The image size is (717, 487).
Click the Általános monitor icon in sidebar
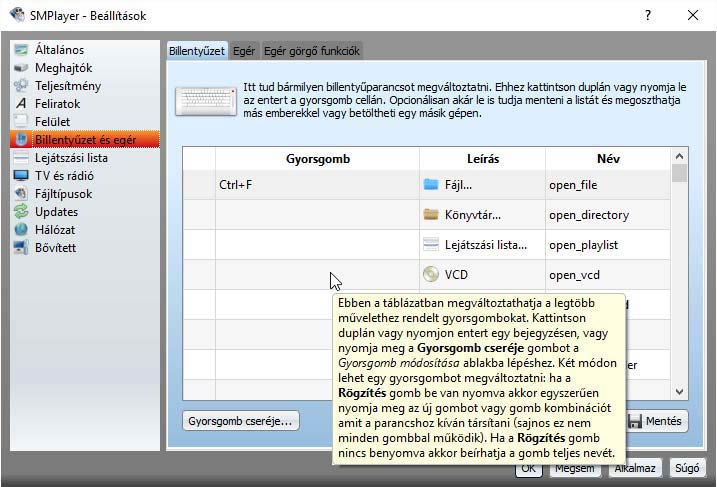[21, 49]
